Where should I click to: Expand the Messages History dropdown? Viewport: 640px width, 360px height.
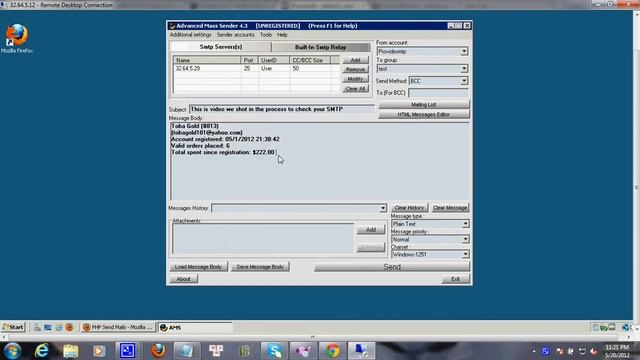click(x=383, y=208)
